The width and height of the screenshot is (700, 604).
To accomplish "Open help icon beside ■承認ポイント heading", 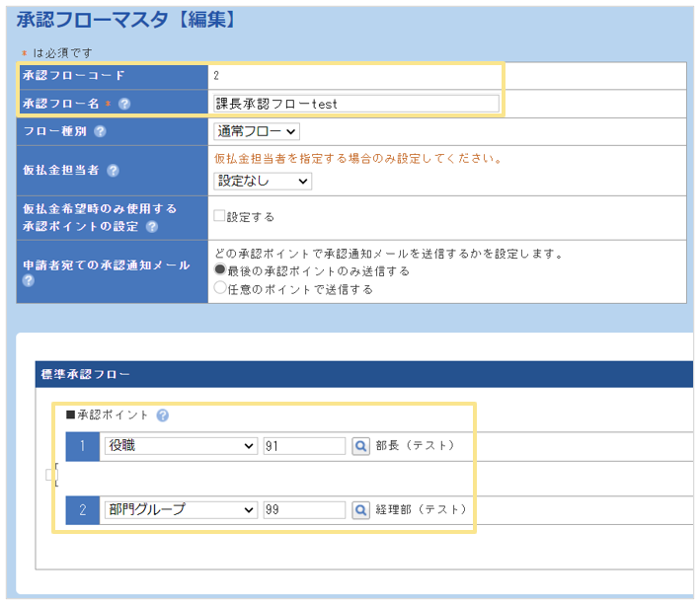I will coord(162,415).
